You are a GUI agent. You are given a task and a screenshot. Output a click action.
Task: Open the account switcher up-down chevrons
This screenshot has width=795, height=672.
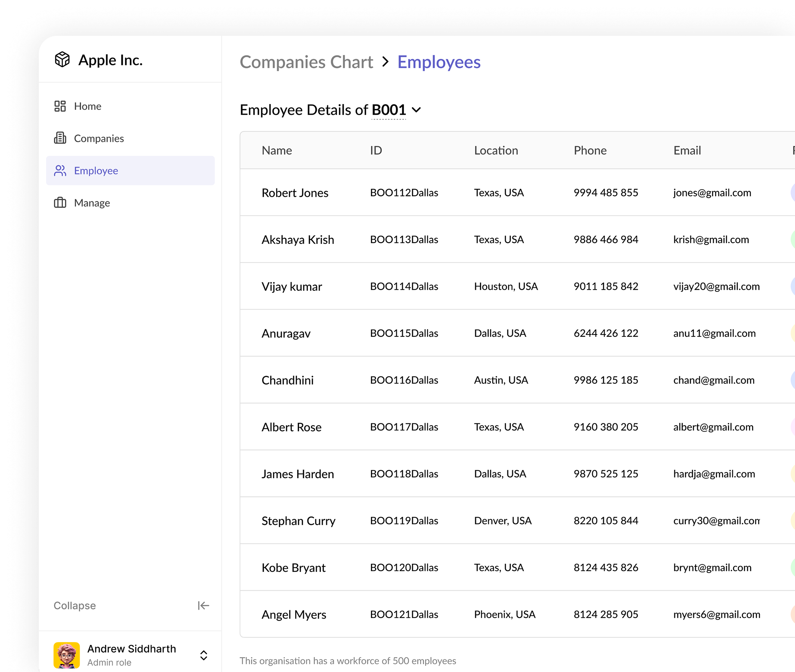(x=204, y=655)
